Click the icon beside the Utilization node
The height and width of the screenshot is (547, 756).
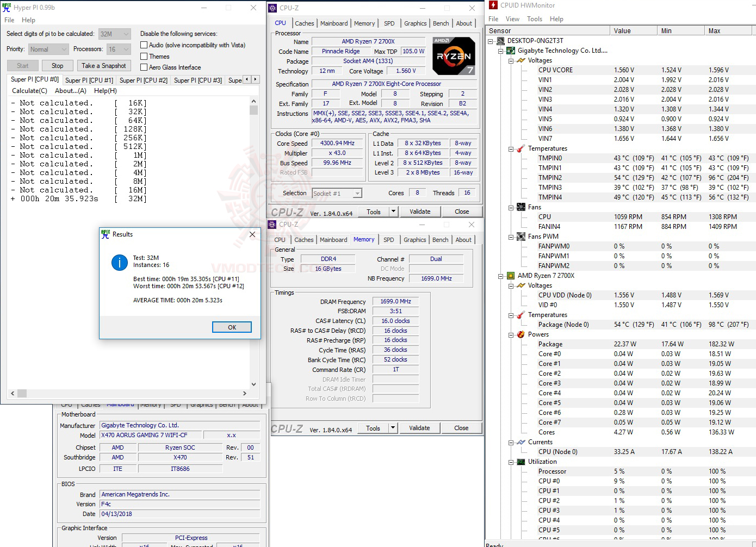pos(521,462)
